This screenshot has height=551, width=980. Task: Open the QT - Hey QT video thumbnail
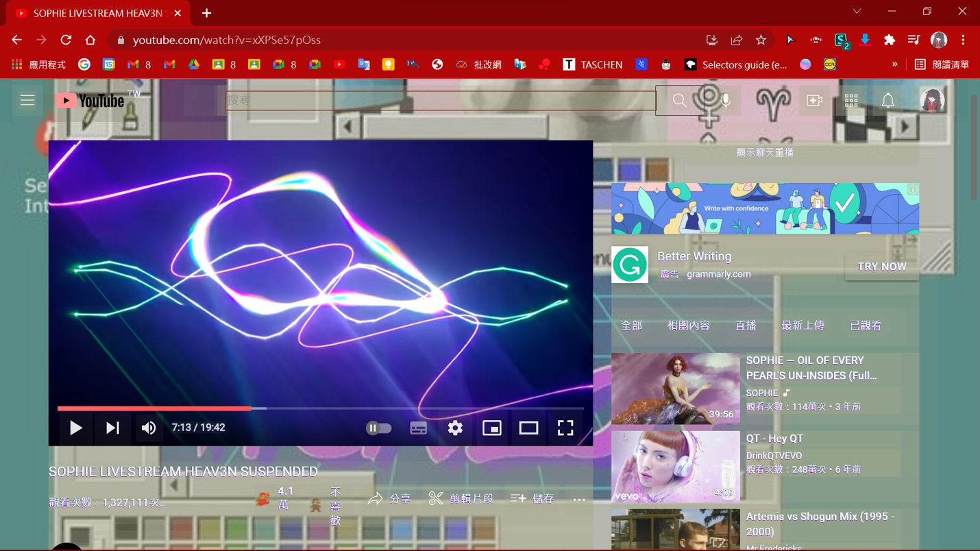click(676, 467)
